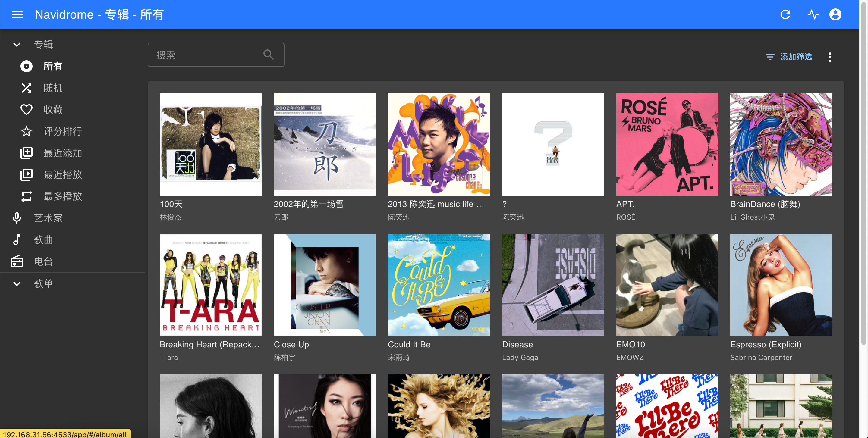Open the I'll Be There album cover

pos(667,406)
